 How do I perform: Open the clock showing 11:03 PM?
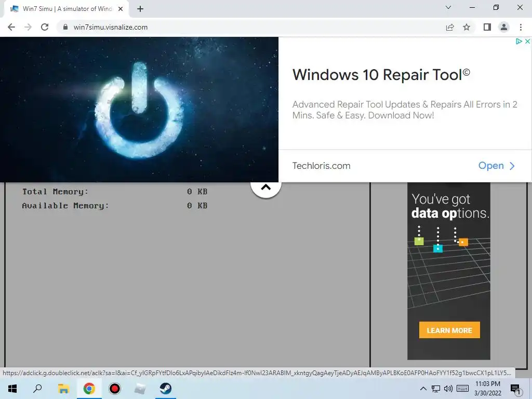click(x=487, y=389)
